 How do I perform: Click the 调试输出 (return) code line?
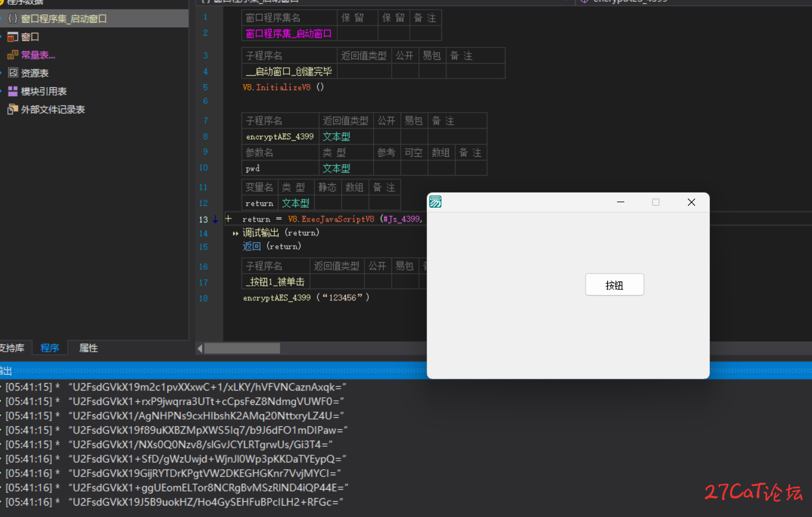pos(281,233)
